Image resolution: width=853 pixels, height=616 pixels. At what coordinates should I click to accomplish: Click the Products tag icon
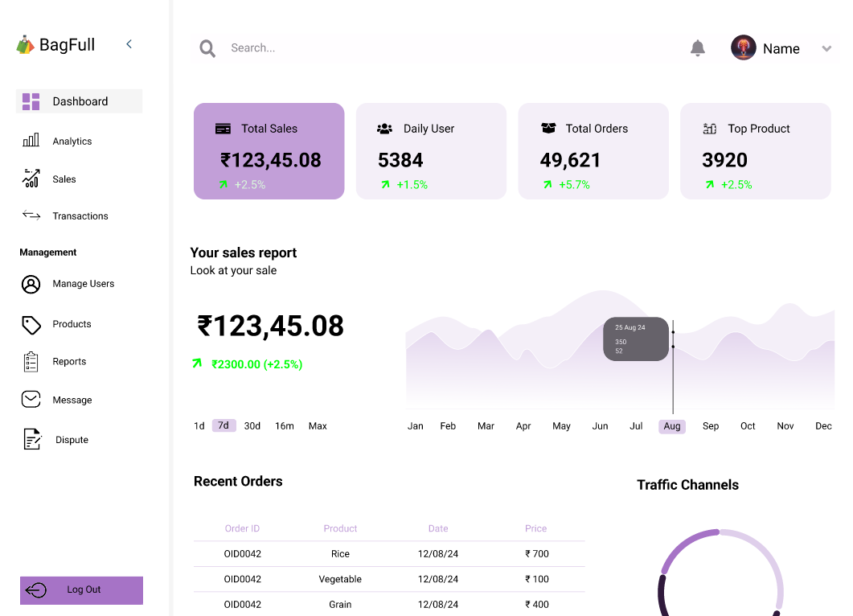[31, 325]
